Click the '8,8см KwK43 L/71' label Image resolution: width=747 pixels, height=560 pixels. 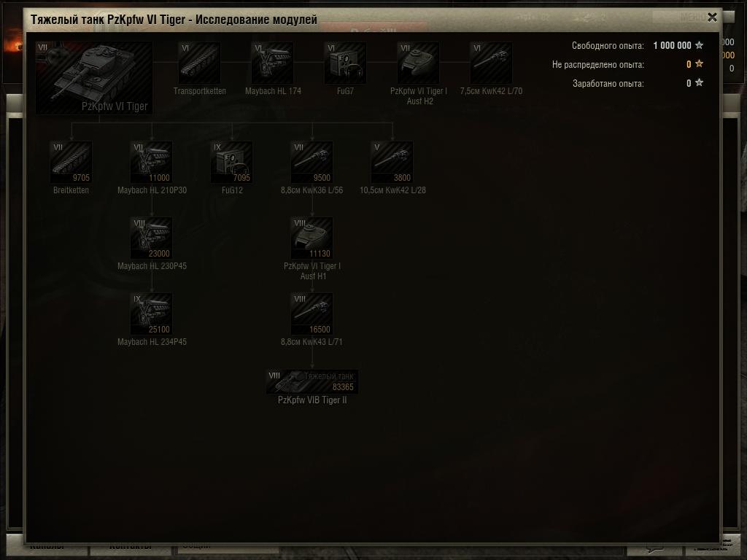(x=311, y=341)
